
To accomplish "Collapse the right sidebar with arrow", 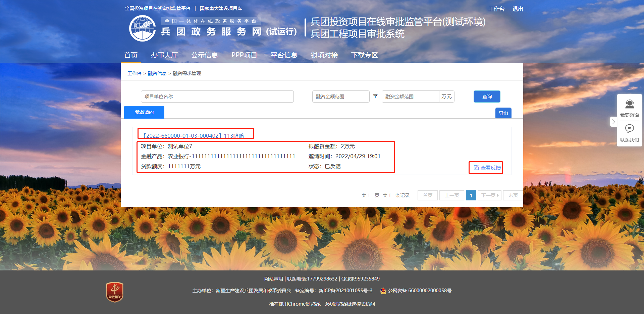I will coord(613,122).
